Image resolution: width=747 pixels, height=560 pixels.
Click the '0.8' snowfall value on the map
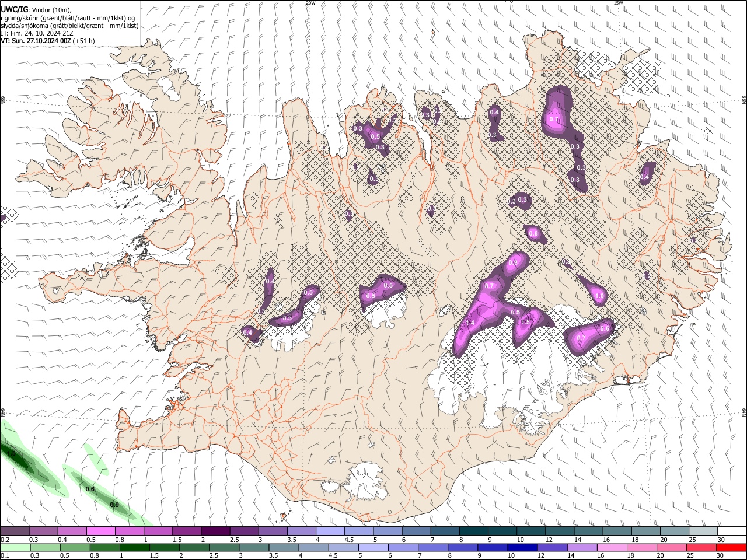(x=533, y=233)
